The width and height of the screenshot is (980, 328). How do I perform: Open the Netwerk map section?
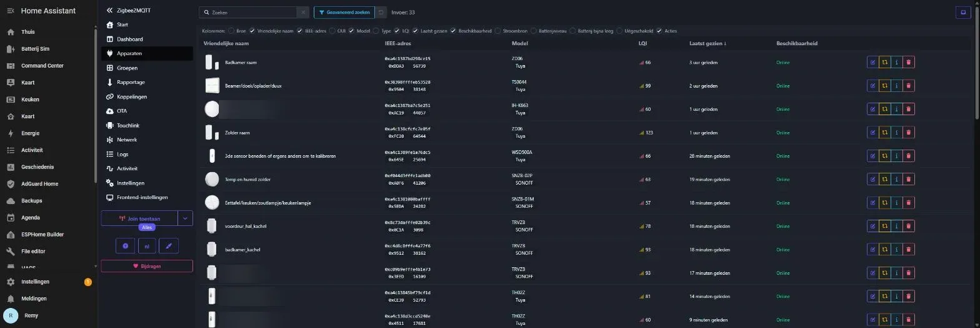[x=147, y=140]
